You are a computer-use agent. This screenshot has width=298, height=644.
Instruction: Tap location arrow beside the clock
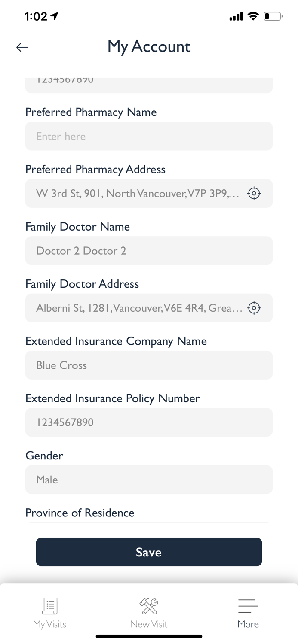[x=55, y=16]
